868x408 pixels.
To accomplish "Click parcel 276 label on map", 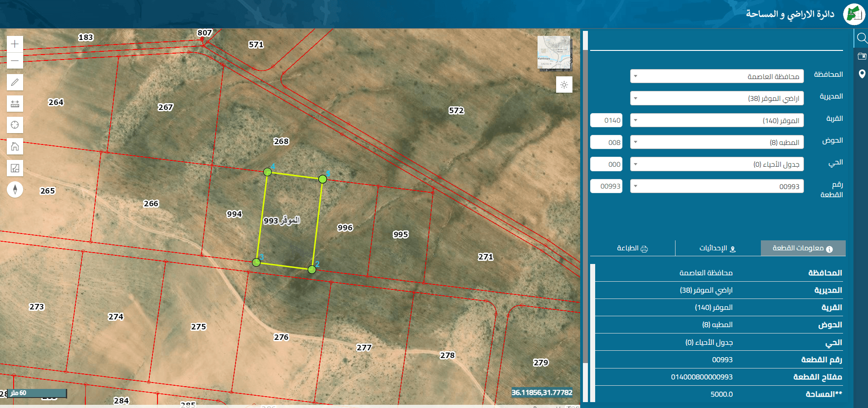I will (281, 337).
